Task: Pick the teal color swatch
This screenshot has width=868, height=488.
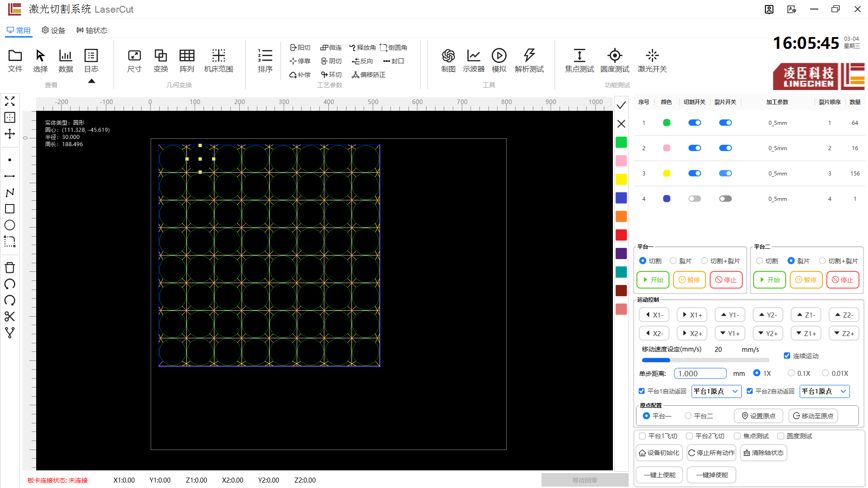Action: pos(621,272)
